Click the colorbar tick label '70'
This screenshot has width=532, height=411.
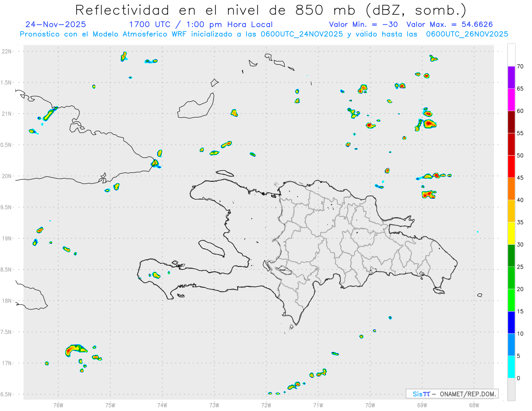pos(520,67)
